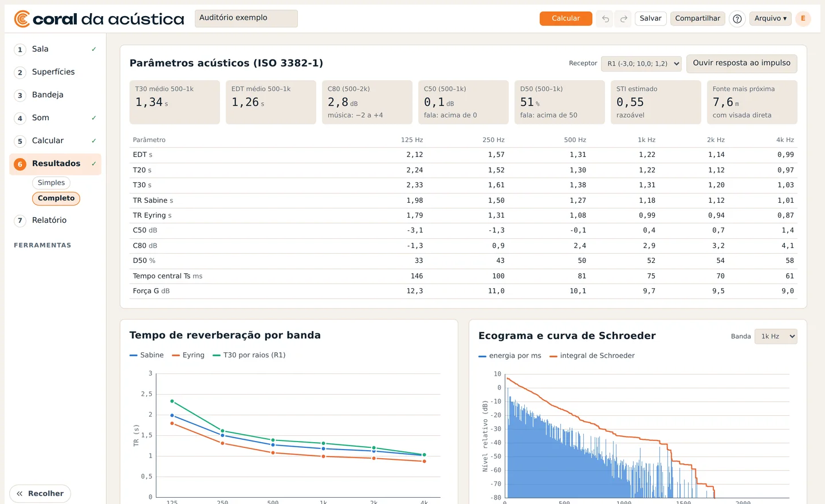Screen dimensions: 825x504
Task: Click the 125 Hz column header
Action: point(412,140)
